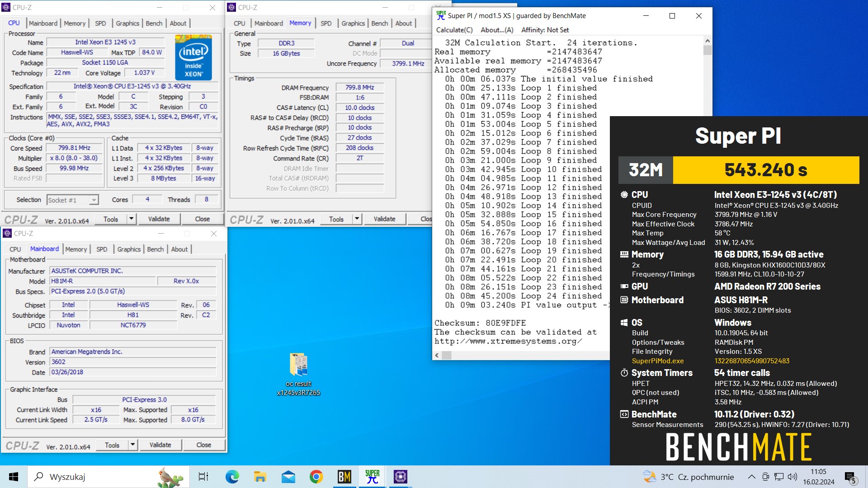Launch Google Chrome from the taskbar
Viewport: 868px width, 488px height.
316,477
